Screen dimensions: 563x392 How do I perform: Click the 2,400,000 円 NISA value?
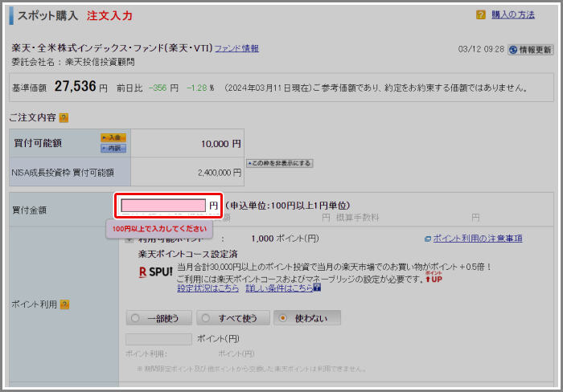click(x=220, y=173)
